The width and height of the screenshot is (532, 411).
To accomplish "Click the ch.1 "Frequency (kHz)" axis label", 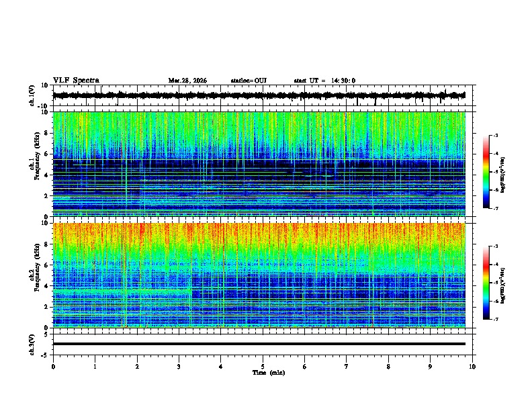I will pos(38,156).
